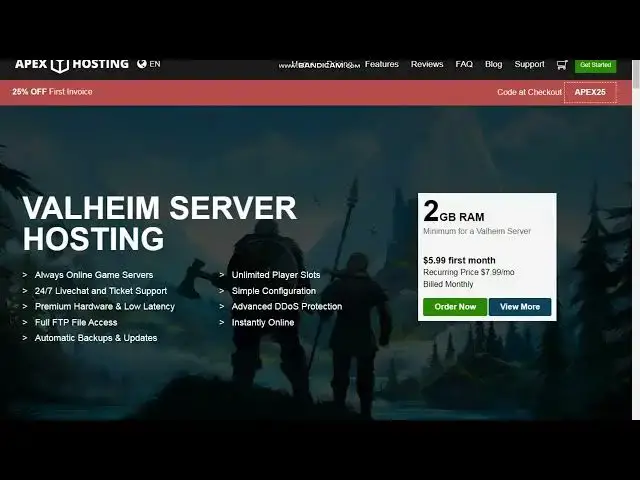Open the FAQ nav link
This screenshot has width=640, height=480.
click(x=464, y=64)
